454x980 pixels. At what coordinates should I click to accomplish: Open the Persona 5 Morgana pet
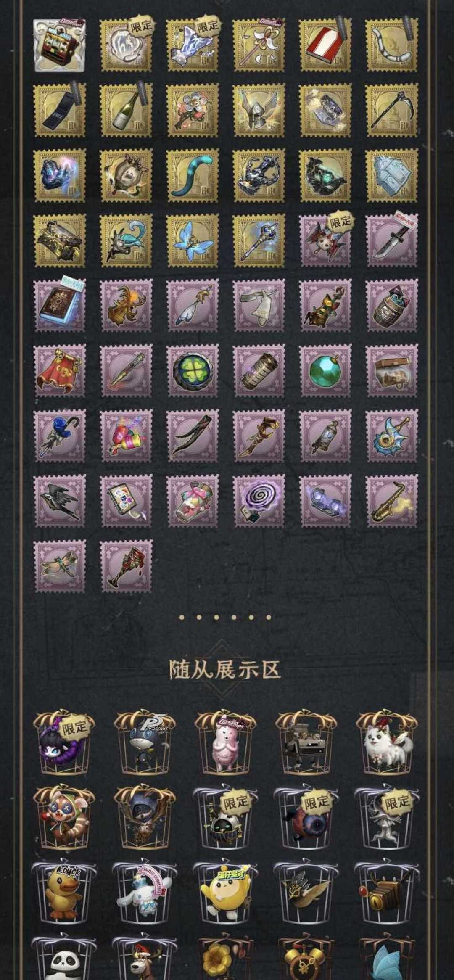pos(145,743)
